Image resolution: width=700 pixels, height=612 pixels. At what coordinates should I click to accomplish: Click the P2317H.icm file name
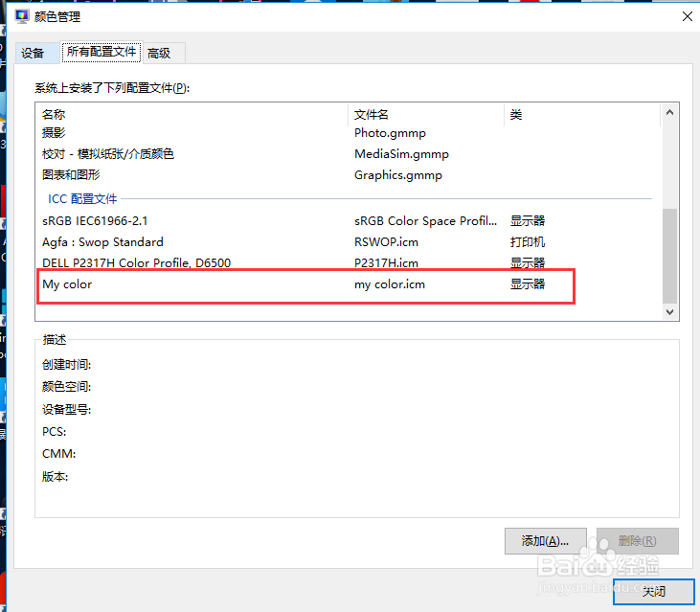(386, 263)
